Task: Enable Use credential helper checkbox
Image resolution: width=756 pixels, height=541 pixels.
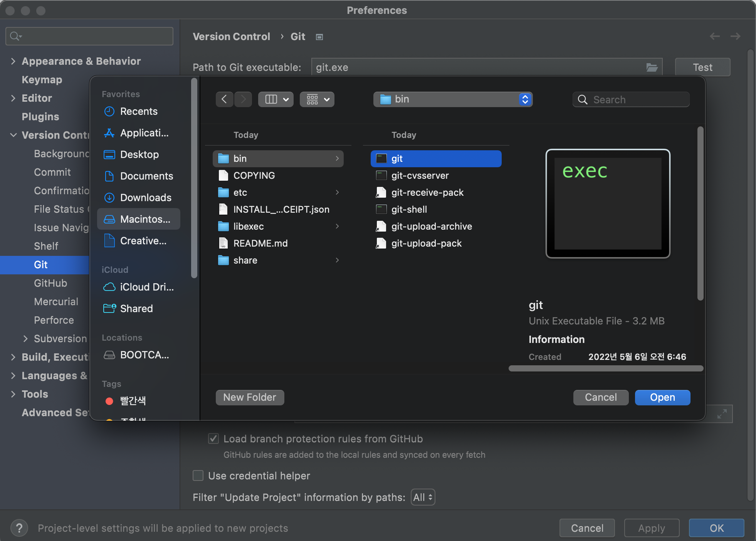Action: pyautogui.click(x=198, y=475)
